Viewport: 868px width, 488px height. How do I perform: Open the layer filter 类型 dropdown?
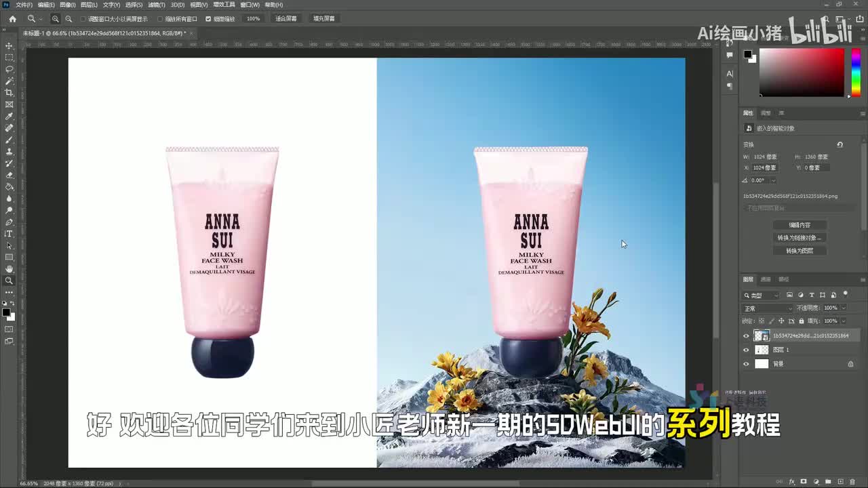tap(762, 296)
